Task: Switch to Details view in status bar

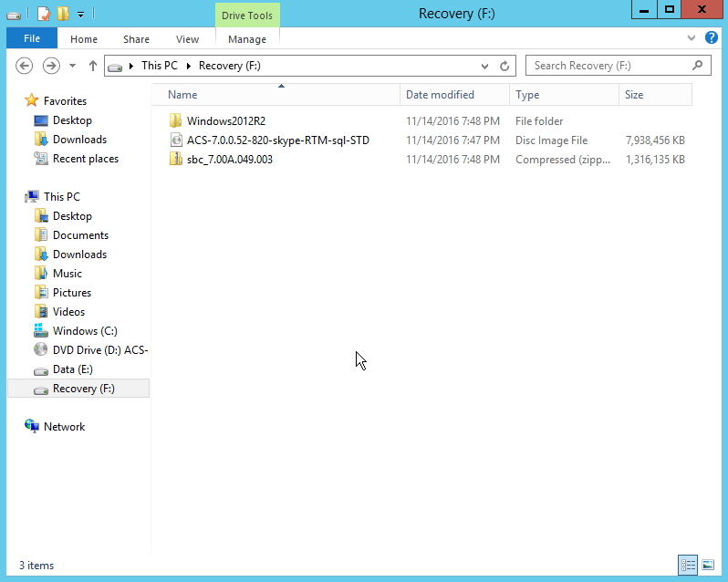Action: click(688, 565)
